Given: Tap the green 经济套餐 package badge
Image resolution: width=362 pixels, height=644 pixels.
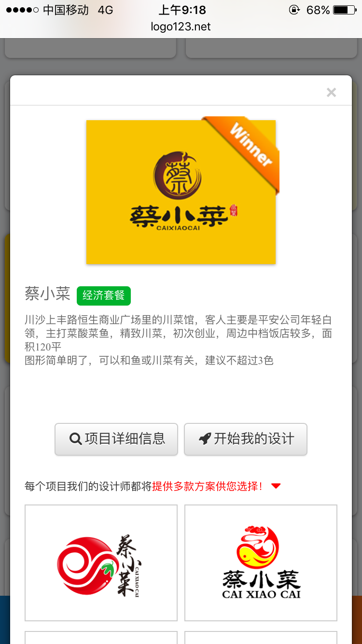Looking at the screenshot, I should (104, 295).
